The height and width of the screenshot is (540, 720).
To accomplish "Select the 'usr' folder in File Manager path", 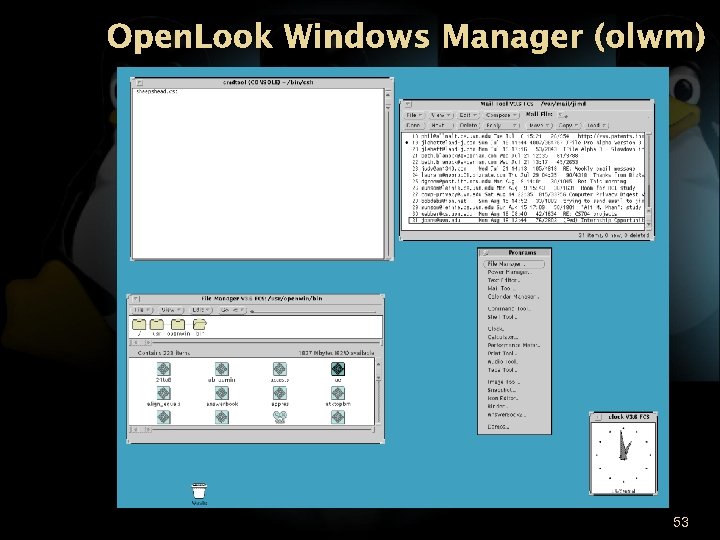I will pyautogui.click(x=157, y=325).
